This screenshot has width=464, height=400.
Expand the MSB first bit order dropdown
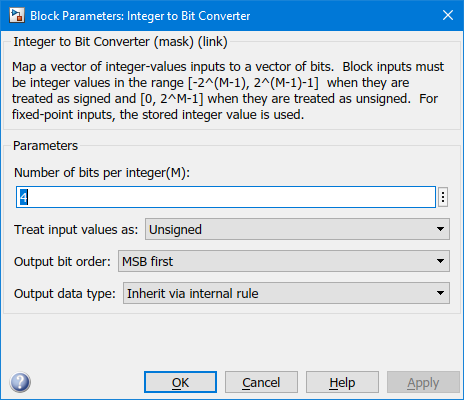[x=284, y=261]
